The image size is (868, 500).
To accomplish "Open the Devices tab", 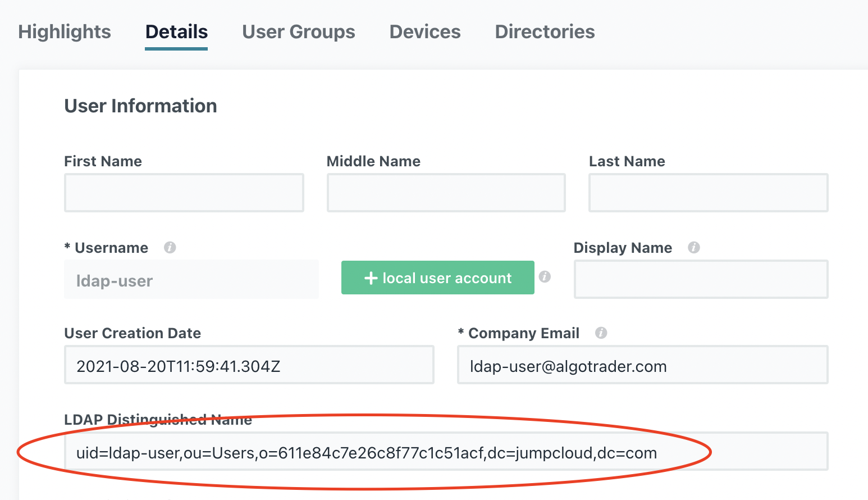I will pyautogui.click(x=425, y=32).
